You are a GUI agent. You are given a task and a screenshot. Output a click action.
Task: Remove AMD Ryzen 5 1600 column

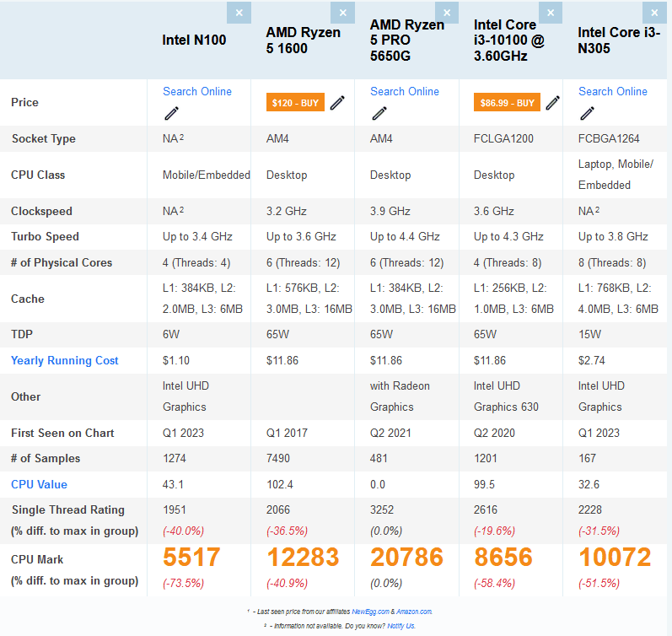tap(343, 13)
